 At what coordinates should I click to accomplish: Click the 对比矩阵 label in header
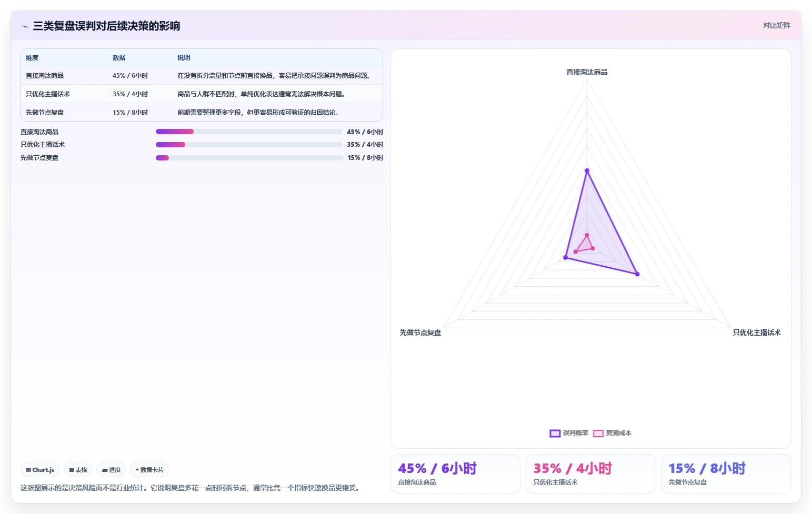(776, 25)
